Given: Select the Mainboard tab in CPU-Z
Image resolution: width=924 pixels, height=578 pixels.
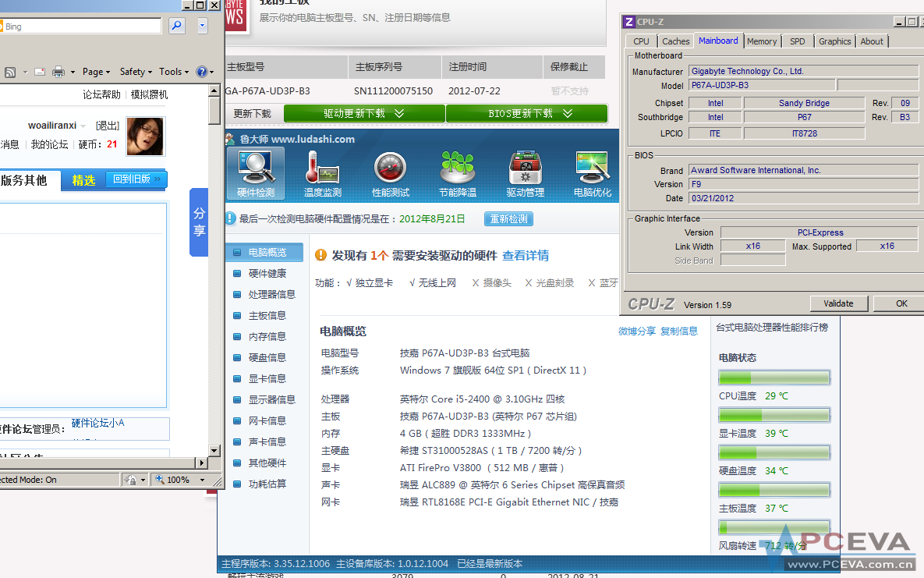Looking at the screenshot, I should tap(718, 40).
